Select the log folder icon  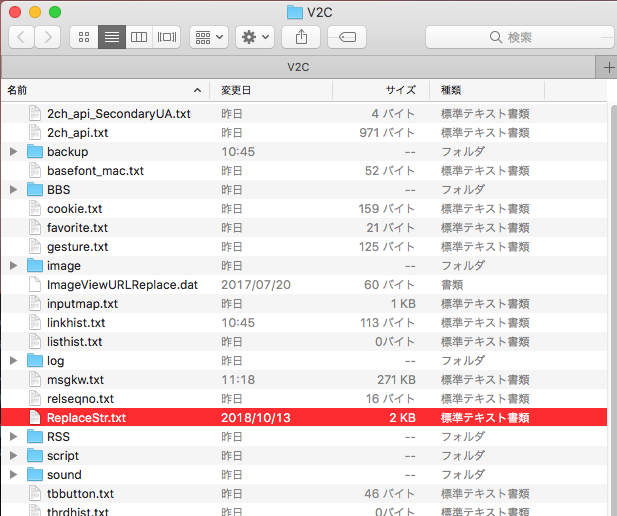pos(35,360)
